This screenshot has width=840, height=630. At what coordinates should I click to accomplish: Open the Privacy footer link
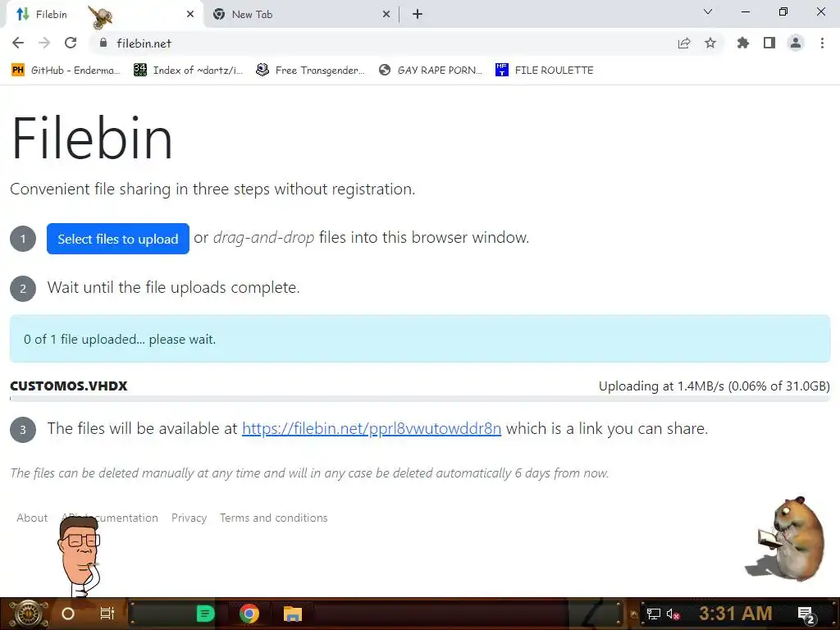point(189,518)
